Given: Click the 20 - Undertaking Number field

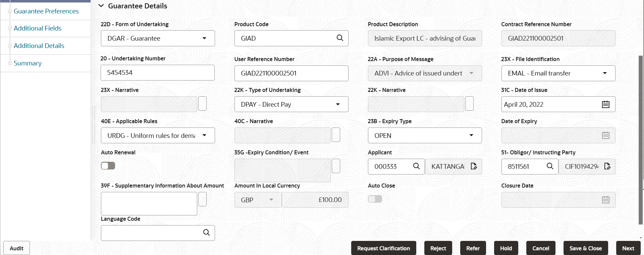Looking at the screenshot, I should (158, 73).
